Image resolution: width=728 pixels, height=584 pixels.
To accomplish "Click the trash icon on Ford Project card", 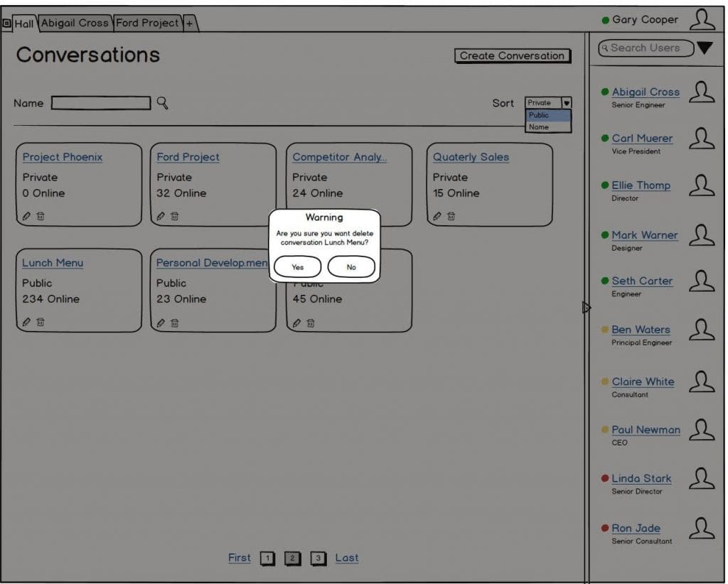I will 175,216.
